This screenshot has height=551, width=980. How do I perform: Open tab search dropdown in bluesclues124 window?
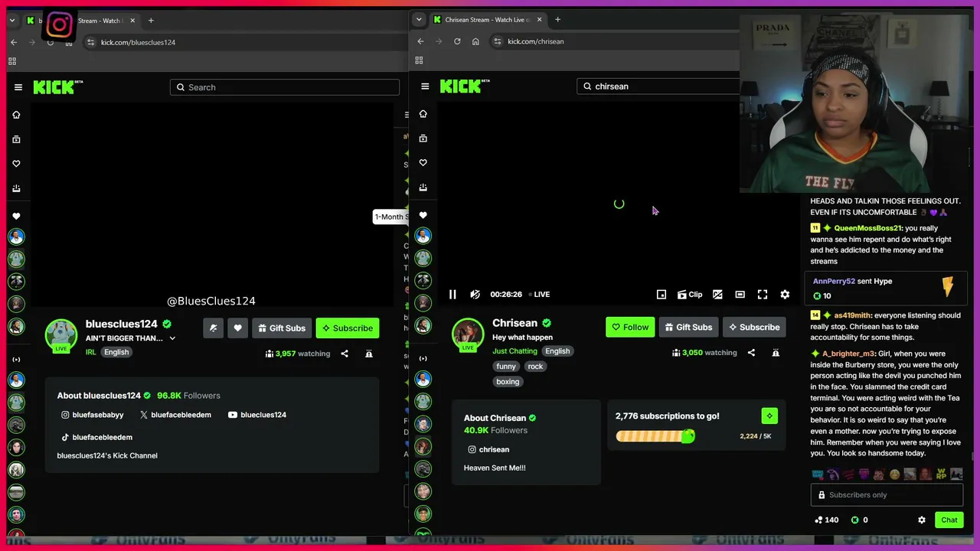click(12, 21)
